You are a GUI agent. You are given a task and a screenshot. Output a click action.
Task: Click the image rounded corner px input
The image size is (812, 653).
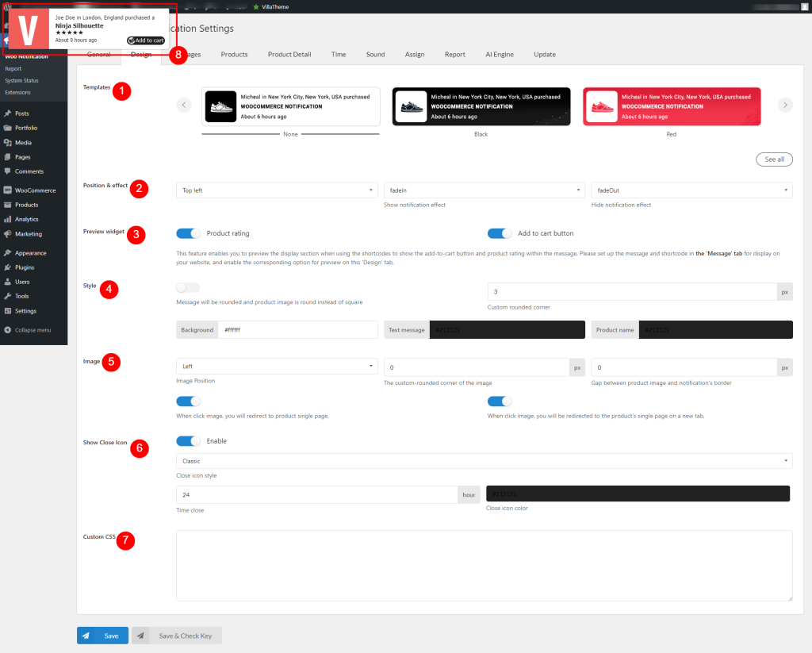[x=477, y=367]
